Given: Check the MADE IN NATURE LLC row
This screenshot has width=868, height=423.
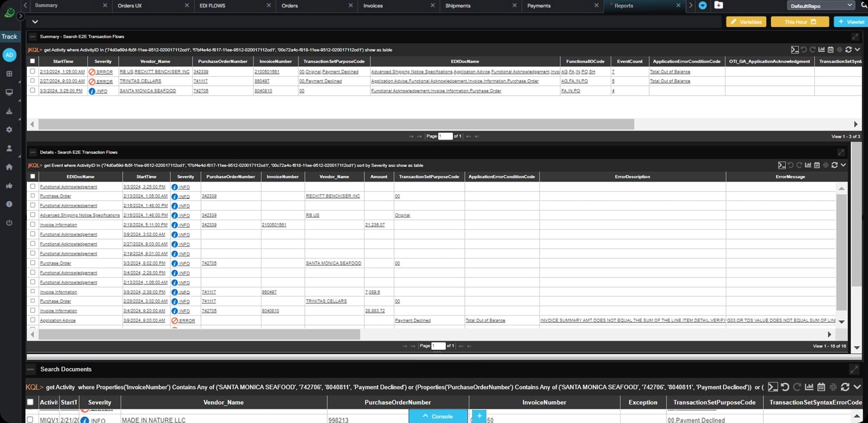Looking at the screenshot, I should click(x=30, y=419).
